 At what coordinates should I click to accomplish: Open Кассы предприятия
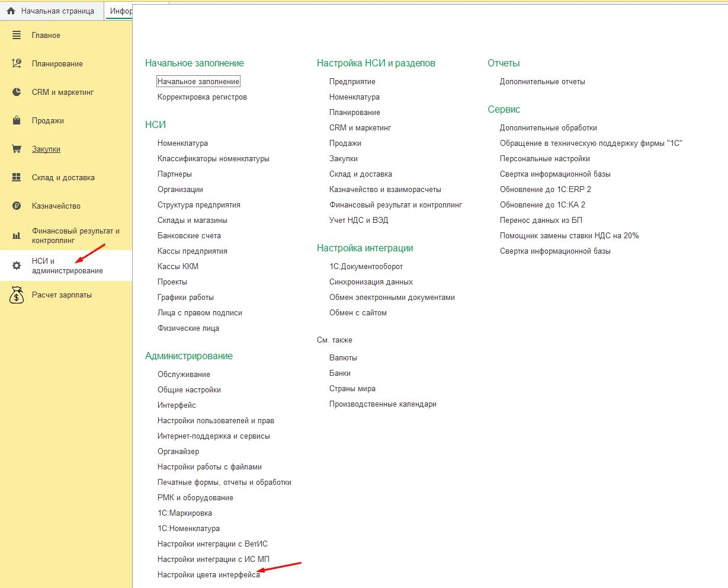click(x=193, y=251)
